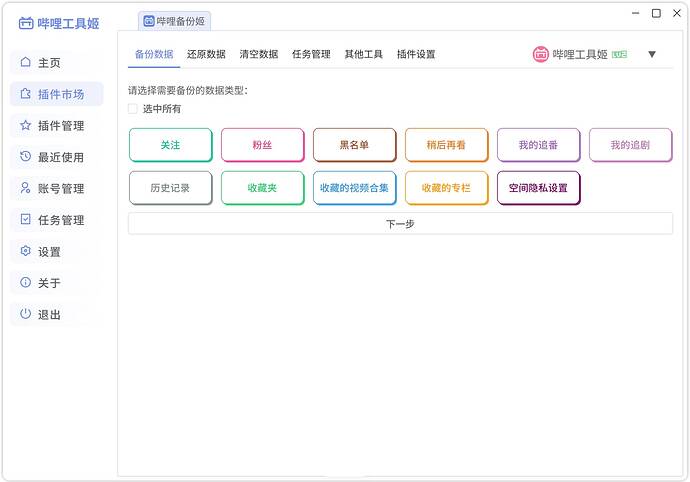
Task: Click the puzzle icon beside 插件市场
Action: pyautogui.click(x=26, y=94)
